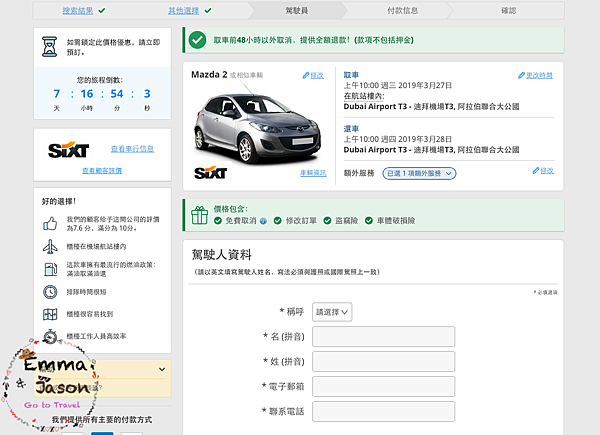Click 查看車行信息 link beside Sixt logo
This screenshot has height=435, width=600.
coord(132,149)
